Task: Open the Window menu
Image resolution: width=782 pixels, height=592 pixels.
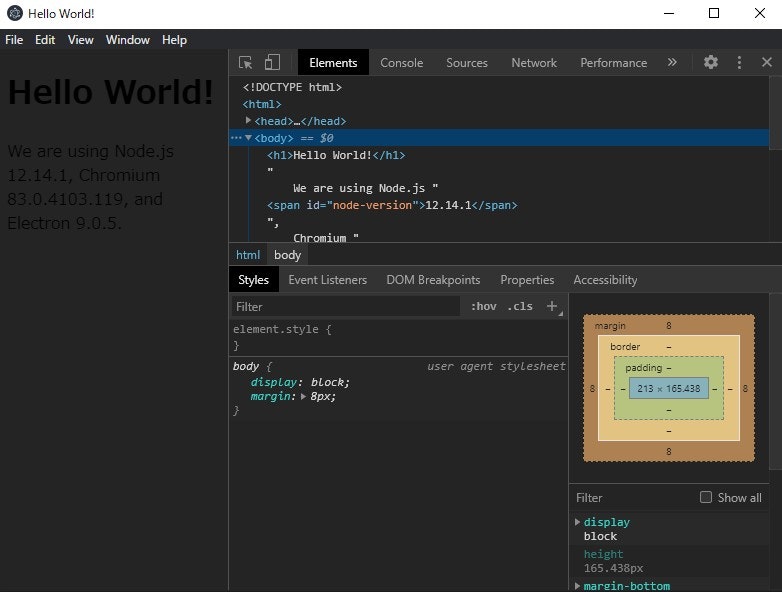Action: coord(128,40)
